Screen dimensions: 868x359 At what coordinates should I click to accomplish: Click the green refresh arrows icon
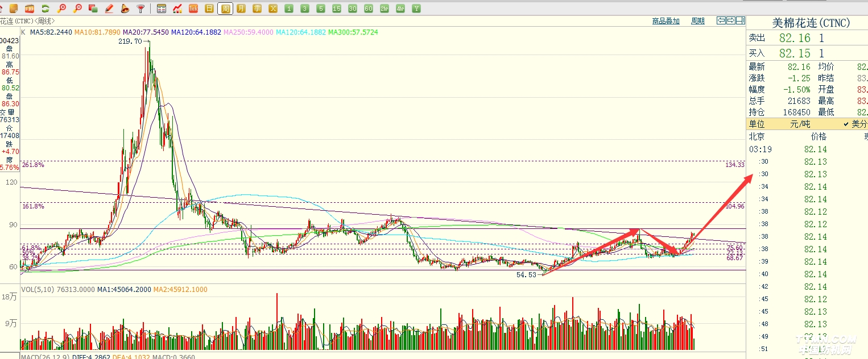click(45, 9)
